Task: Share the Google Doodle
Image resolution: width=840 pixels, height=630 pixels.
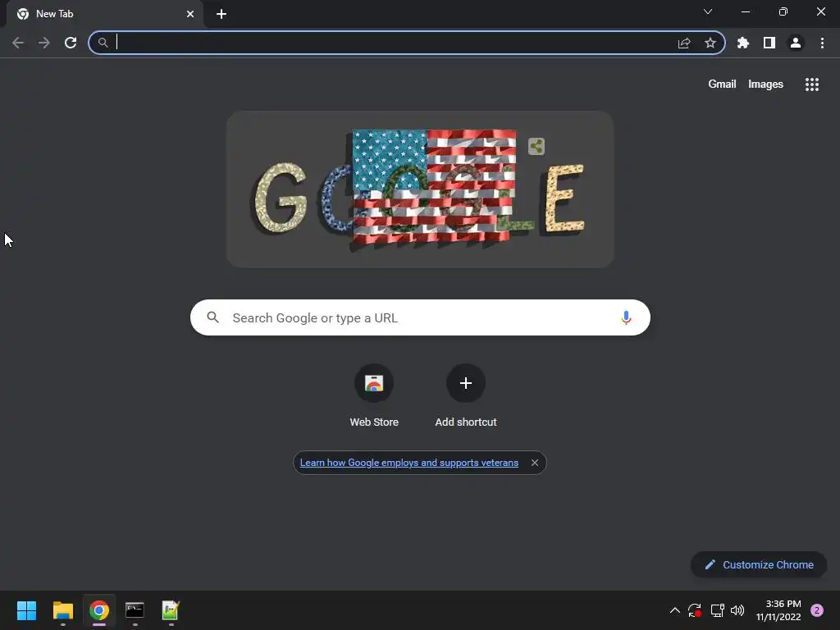Action: pyautogui.click(x=536, y=146)
